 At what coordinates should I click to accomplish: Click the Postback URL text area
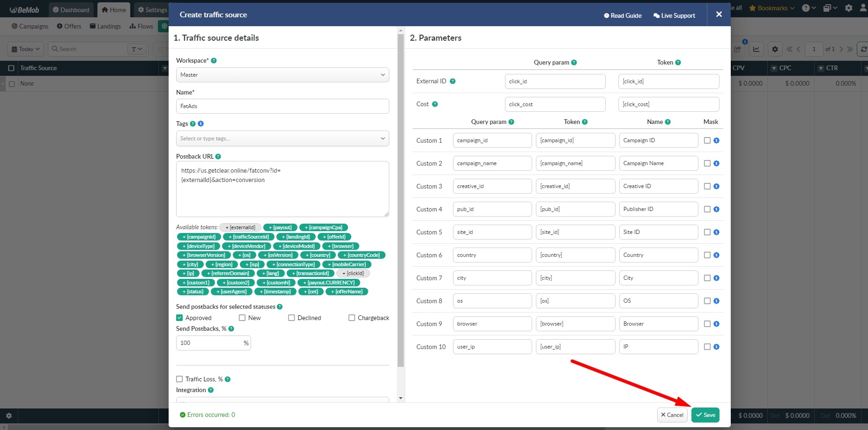click(282, 189)
